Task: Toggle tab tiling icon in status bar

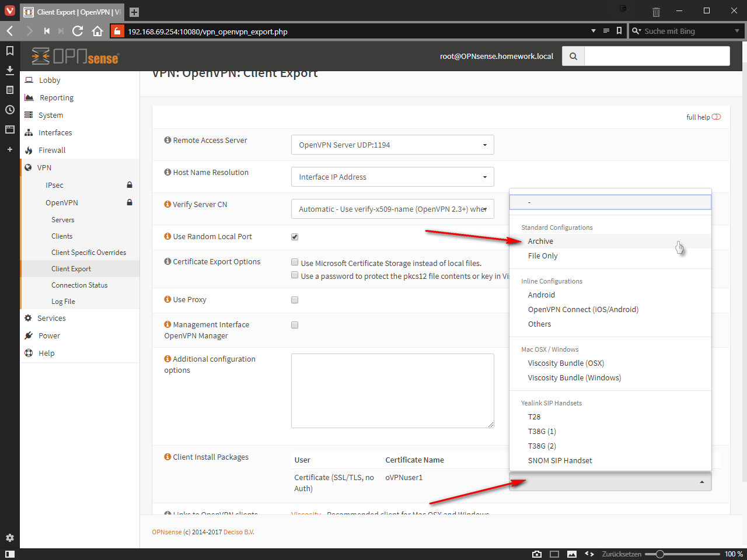Action: (554, 554)
